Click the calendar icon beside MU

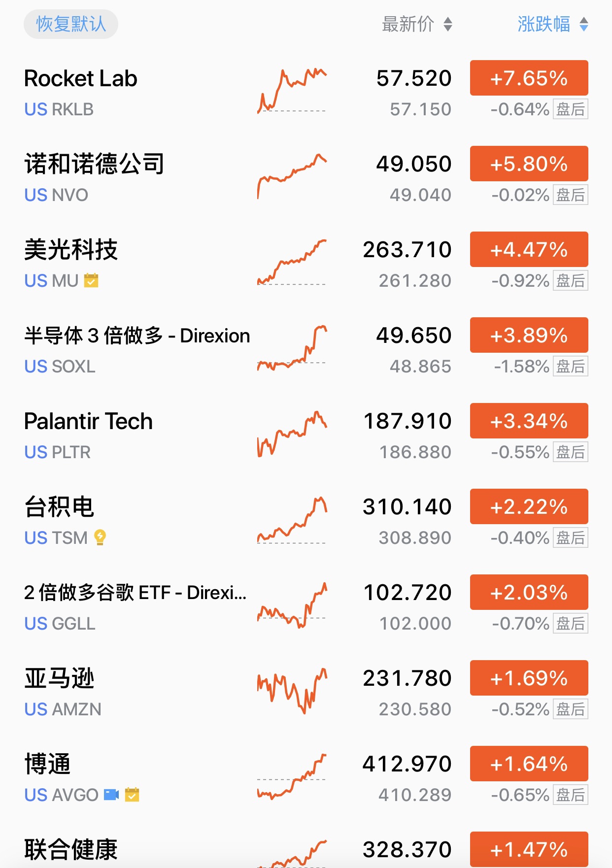click(91, 280)
